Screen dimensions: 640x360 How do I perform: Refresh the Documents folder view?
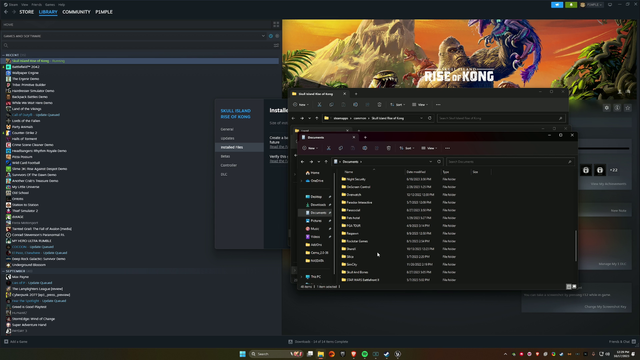click(x=439, y=162)
